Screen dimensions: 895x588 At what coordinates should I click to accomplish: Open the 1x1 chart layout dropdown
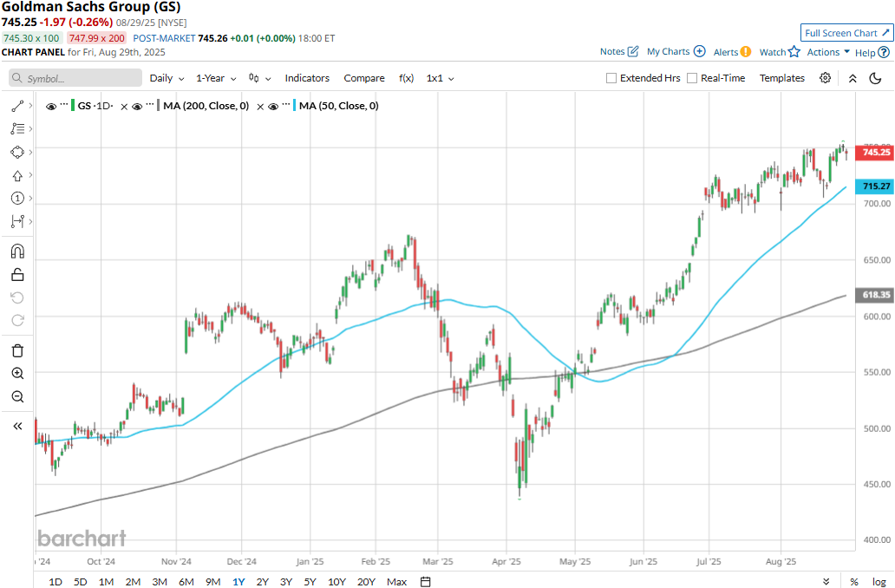pyautogui.click(x=440, y=78)
